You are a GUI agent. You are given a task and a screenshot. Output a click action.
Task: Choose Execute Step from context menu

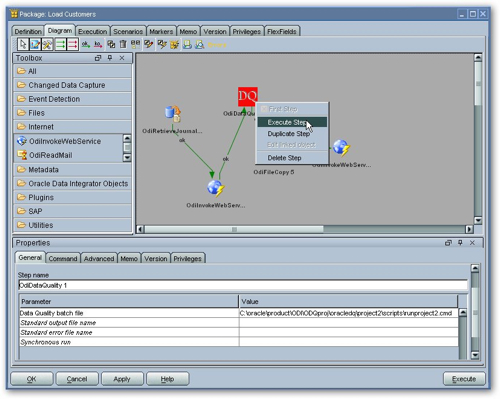pyautogui.click(x=292, y=122)
